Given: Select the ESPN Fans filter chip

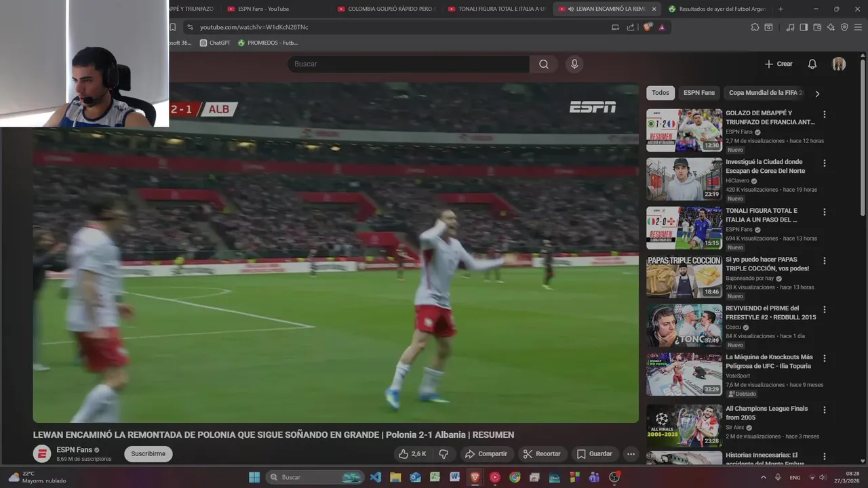Looking at the screenshot, I should [x=699, y=93].
